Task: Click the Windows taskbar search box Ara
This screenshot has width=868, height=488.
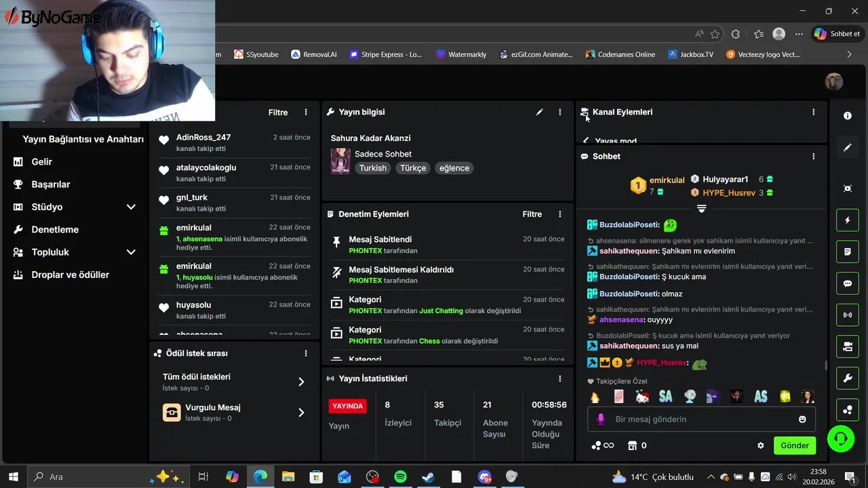Action: coord(108,476)
